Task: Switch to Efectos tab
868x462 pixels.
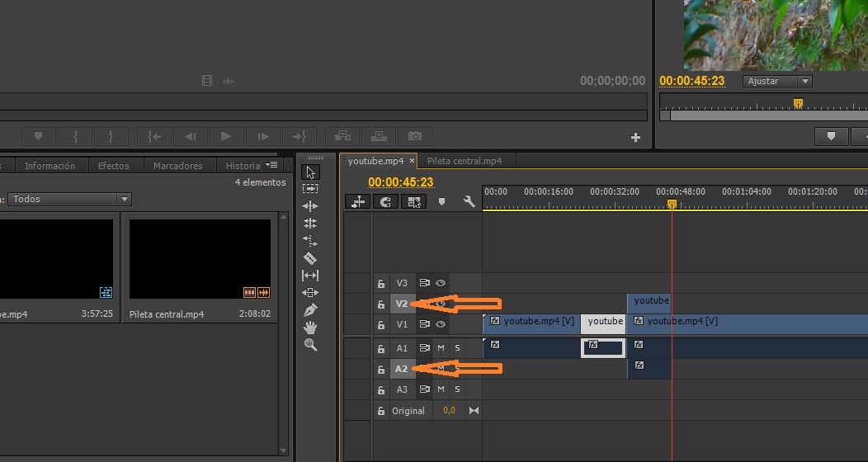Action: point(114,166)
